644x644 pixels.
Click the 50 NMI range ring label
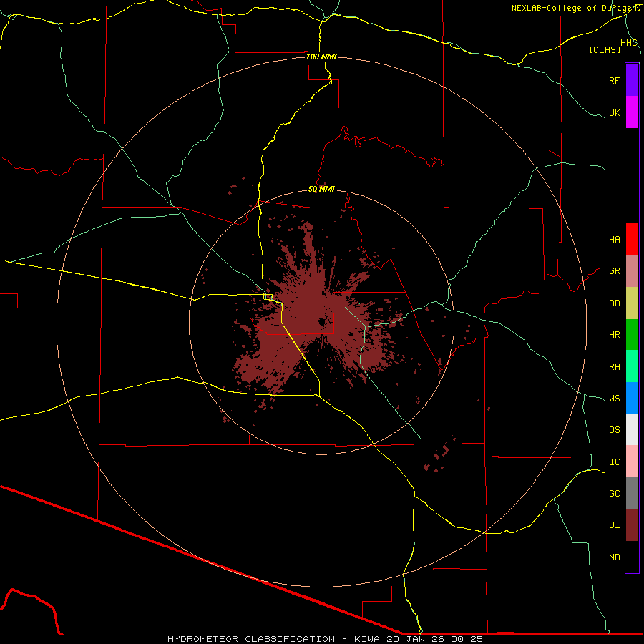pyautogui.click(x=321, y=189)
